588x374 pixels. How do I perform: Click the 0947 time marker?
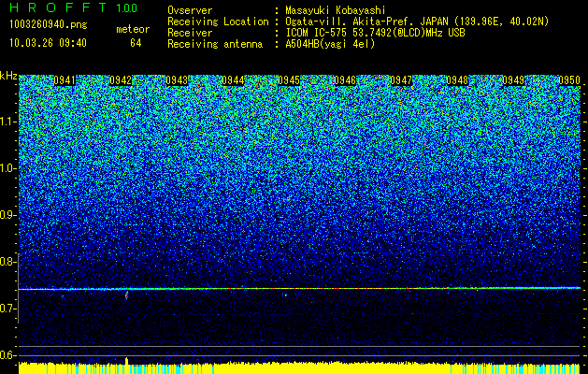pyautogui.click(x=401, y=80)
